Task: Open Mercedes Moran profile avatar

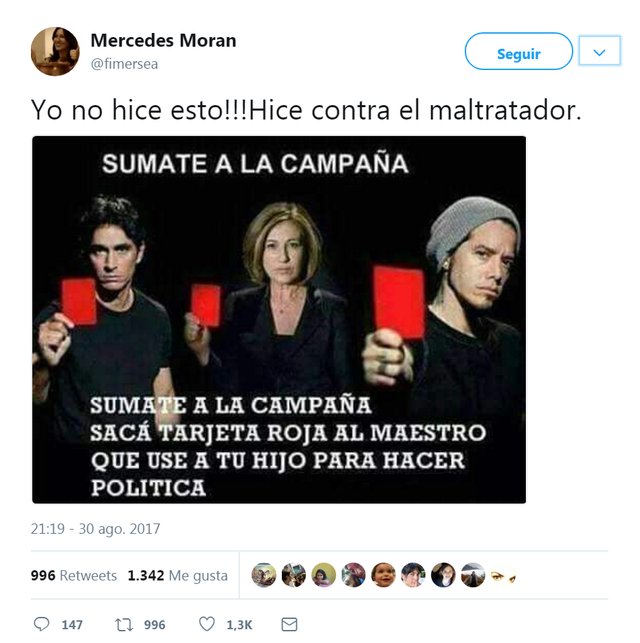Action: pyautogui.click(x=55, y=51)
